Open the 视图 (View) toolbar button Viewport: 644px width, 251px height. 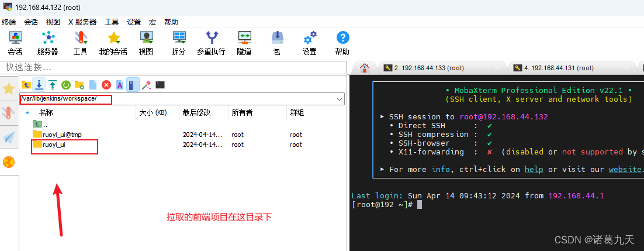pyautogui.click(x=146, y=43)
